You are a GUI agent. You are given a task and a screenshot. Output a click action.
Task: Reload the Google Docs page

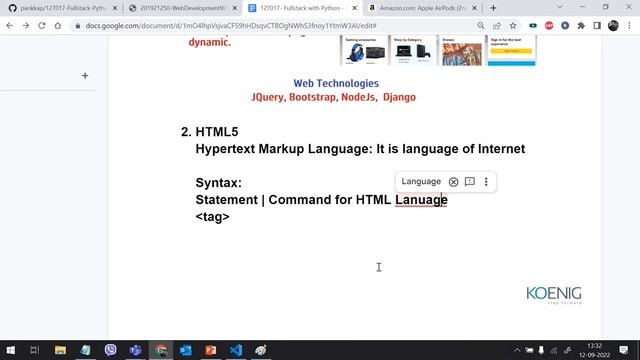point(42,26)
